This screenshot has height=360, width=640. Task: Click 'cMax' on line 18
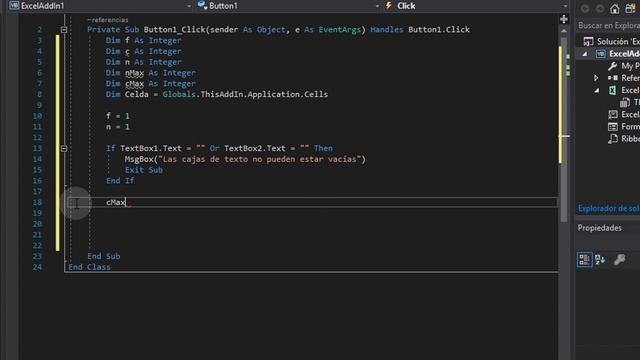(116, 202)
